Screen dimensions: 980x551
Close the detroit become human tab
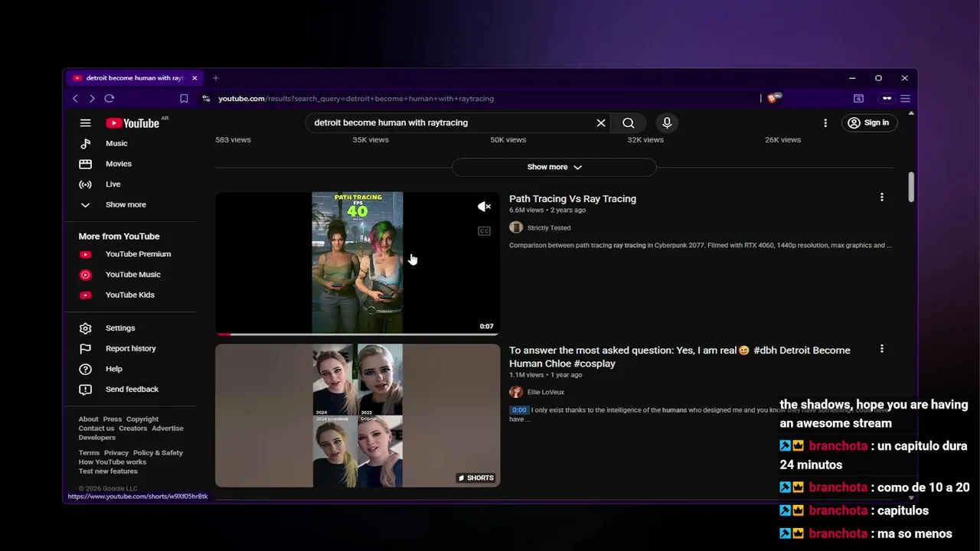(x=194, y=78)
